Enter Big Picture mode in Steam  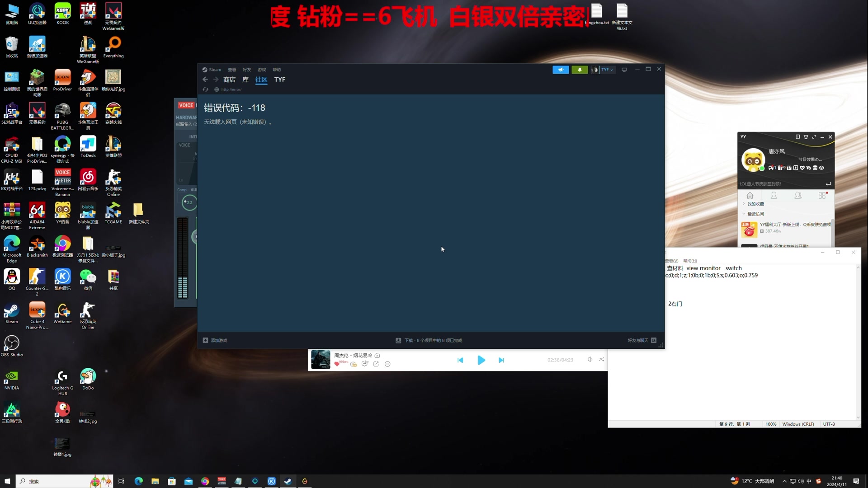click(x=624, y=69)
